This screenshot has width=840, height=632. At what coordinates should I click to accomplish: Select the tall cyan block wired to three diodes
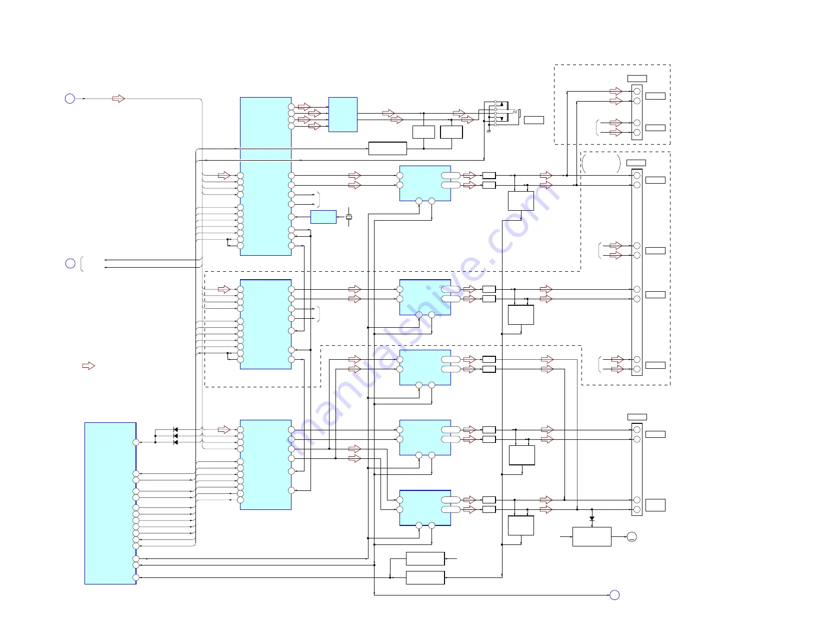click(110, 503)
